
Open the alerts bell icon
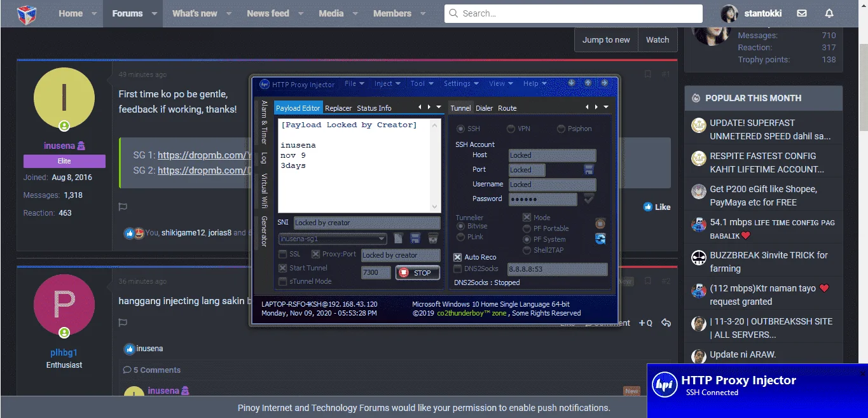coord(829,13)
